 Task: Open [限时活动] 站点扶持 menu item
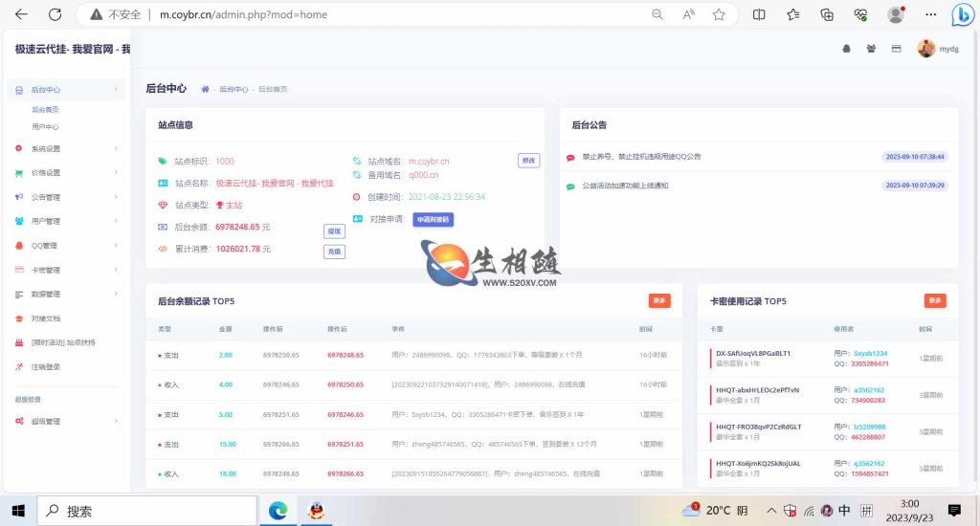pos(63,343)
